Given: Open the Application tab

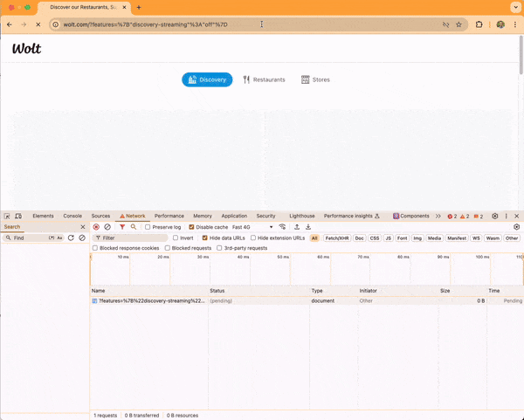Looking at the screenshot, I should (x=234, y=216).
